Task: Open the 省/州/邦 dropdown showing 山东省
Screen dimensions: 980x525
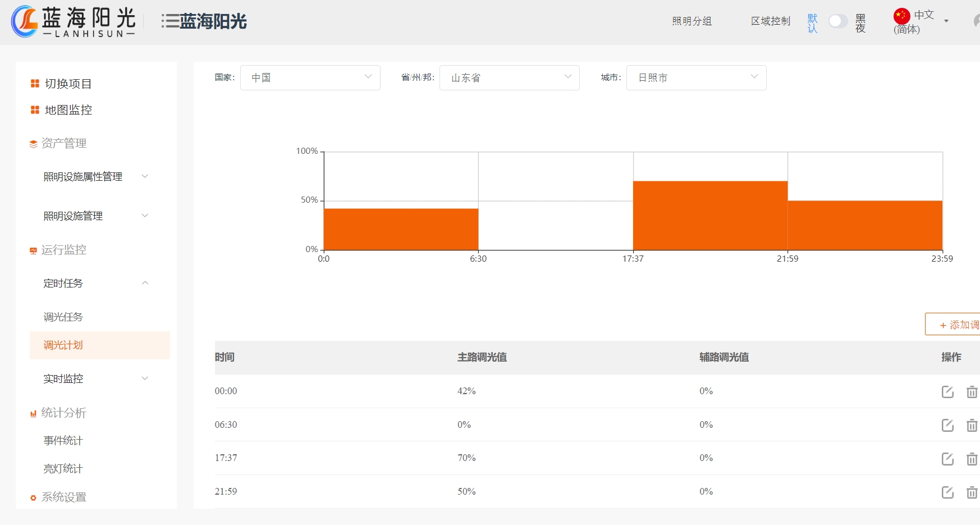Action: tap(509, 77)
